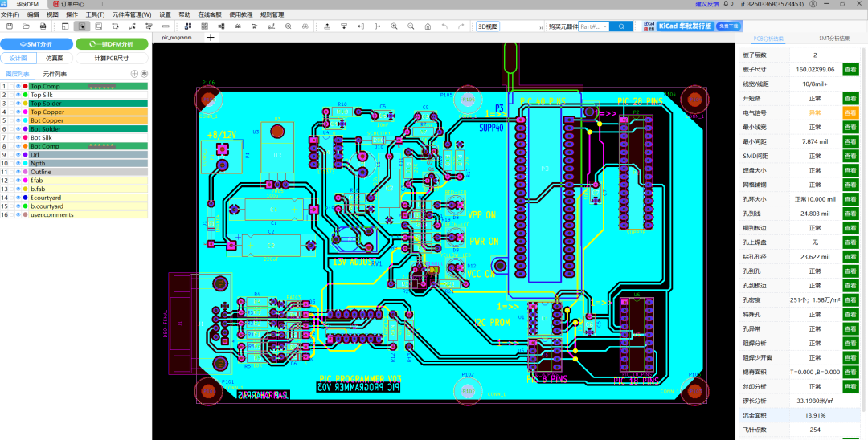The width and height of the screenshot is (868, 440).
Task: Click the 建议反馈 link
Action: pos(707,4)
